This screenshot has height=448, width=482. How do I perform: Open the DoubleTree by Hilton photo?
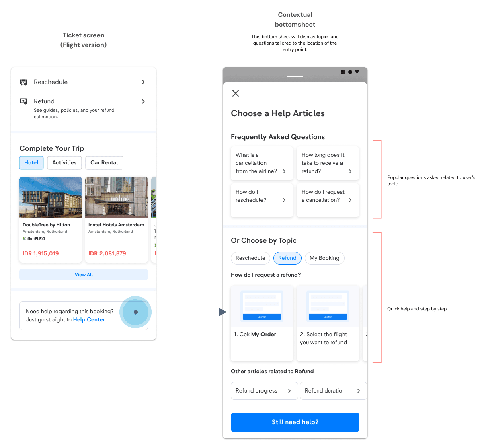[x=51, y=197]
